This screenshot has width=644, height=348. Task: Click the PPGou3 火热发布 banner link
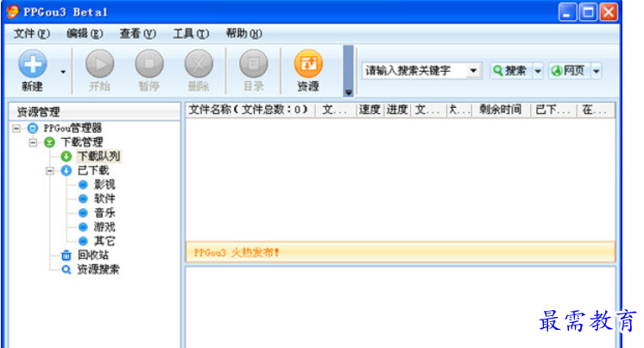coord(237,252)
